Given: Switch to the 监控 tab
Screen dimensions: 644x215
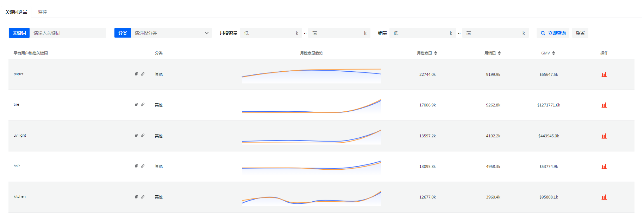Looking at the screenshot, I should point(42,12).
